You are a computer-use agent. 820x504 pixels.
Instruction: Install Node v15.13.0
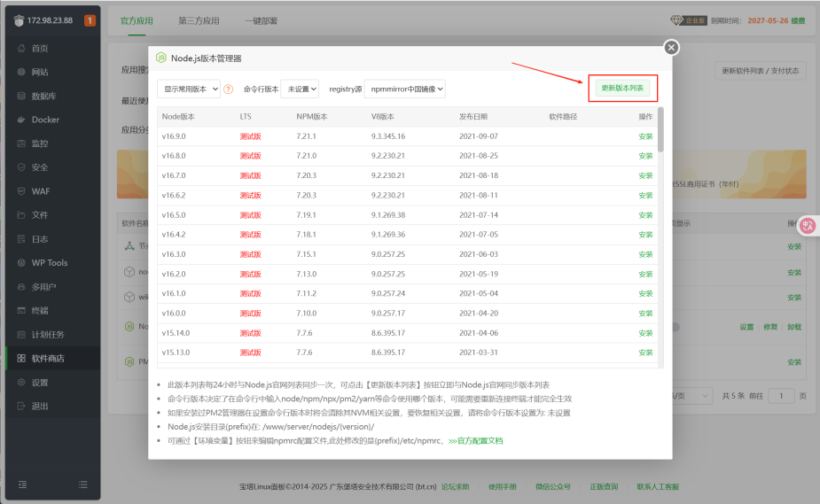(645, 353)
